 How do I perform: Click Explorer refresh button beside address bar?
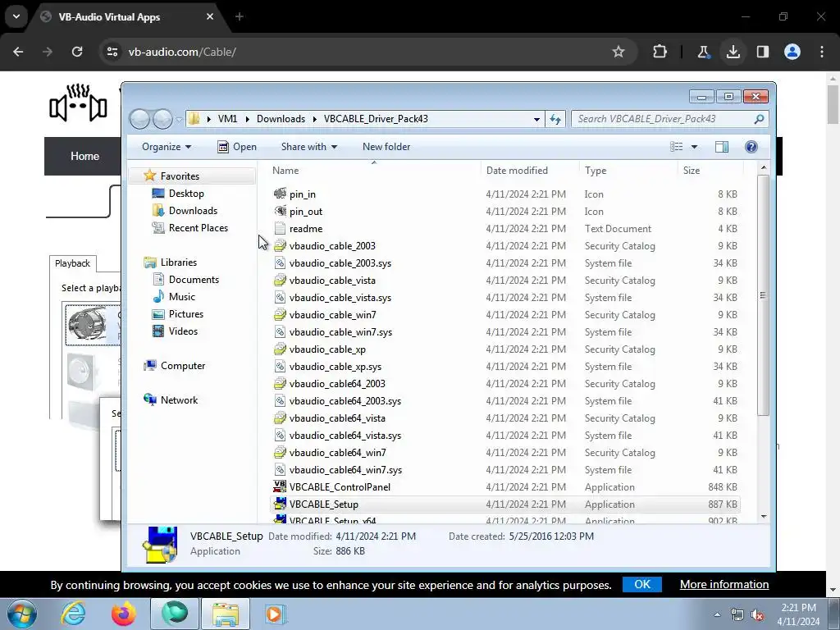coord(555,119)
